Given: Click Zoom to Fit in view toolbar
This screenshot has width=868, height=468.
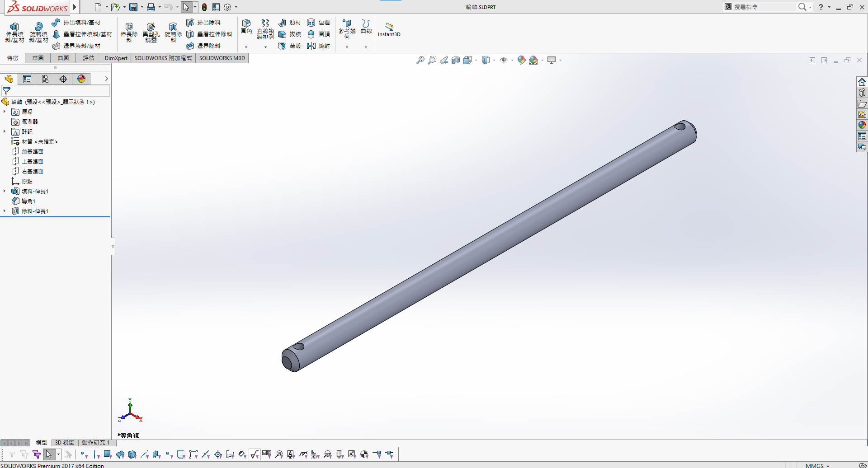Looking at the screenshot, I should point(420,60).
